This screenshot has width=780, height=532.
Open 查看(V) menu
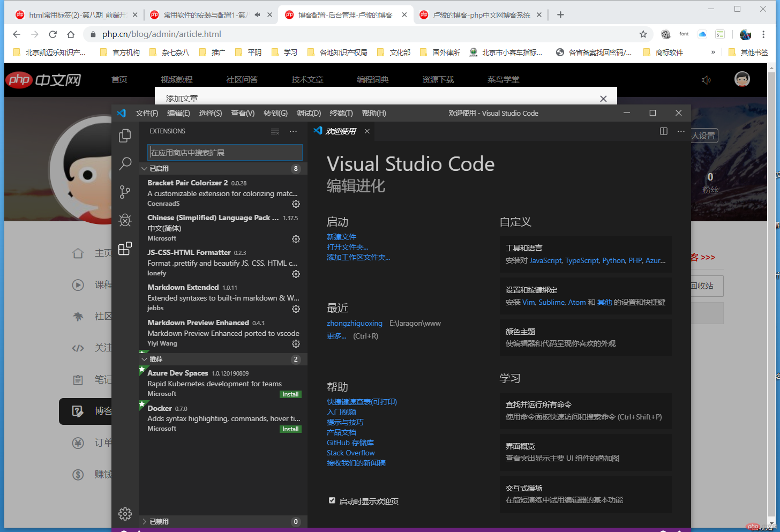[243, 113]
